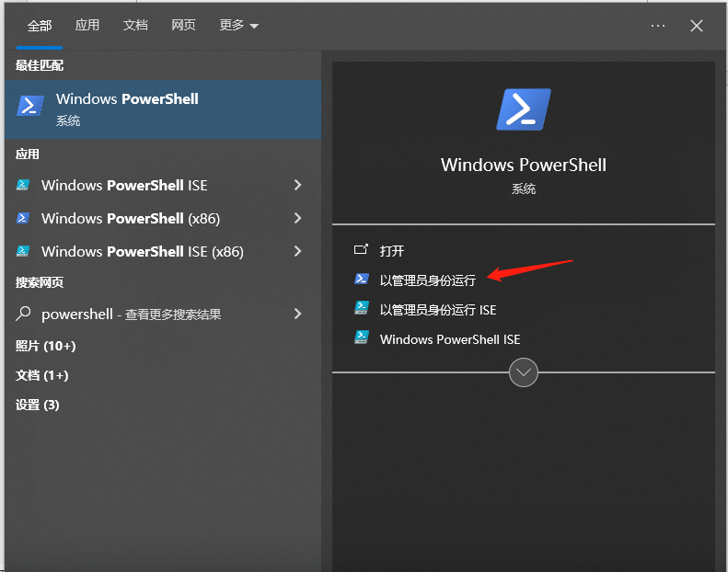Screen dimensions: 728x572
Task: Click the 打开 open icon
Action: (361, 249)
